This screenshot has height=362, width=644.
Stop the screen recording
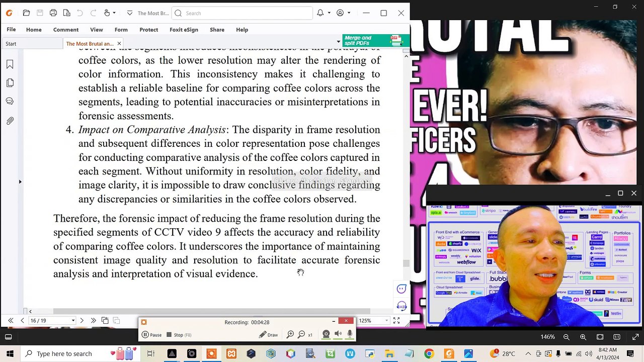(x=179, y=335)
